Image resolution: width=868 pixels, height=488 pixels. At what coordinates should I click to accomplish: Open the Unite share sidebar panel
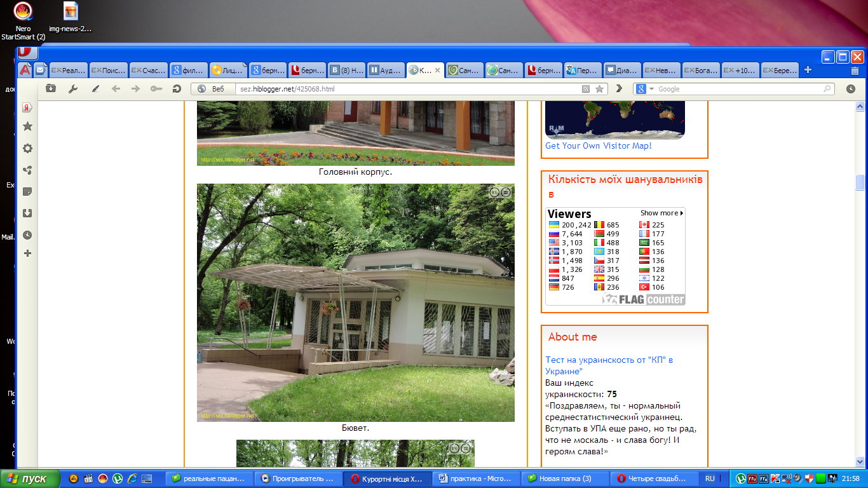pos(27,170)
